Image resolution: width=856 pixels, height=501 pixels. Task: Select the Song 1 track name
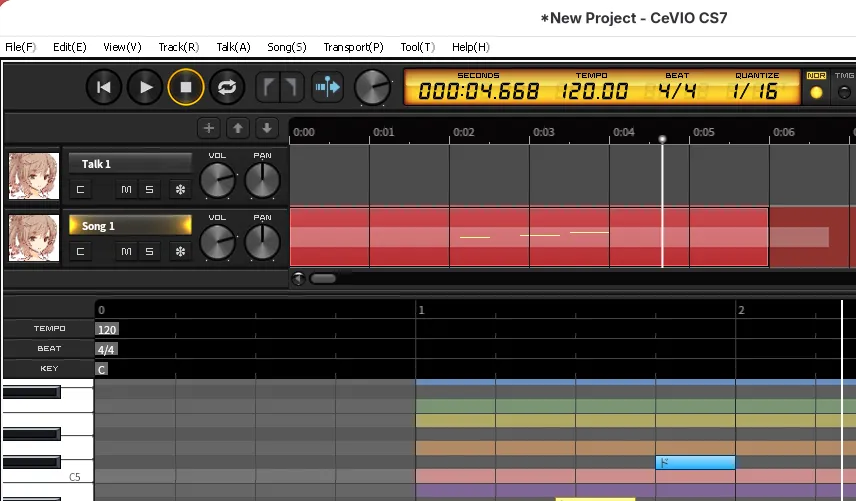tap(130, 226)
